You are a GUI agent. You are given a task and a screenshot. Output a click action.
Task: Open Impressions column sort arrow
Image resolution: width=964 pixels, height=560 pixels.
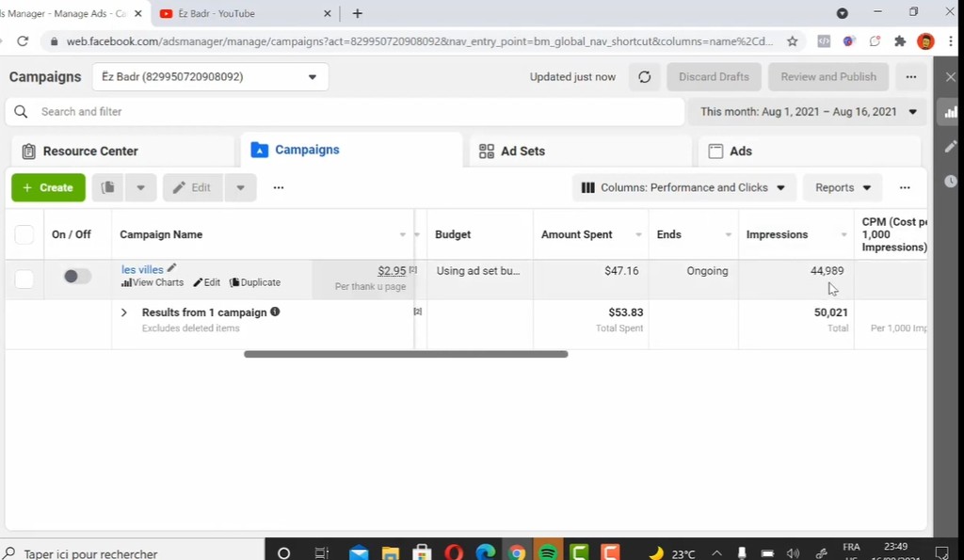843,234
